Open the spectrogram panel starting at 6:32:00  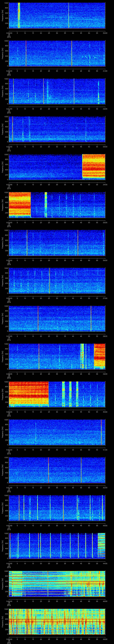(57, 129)
